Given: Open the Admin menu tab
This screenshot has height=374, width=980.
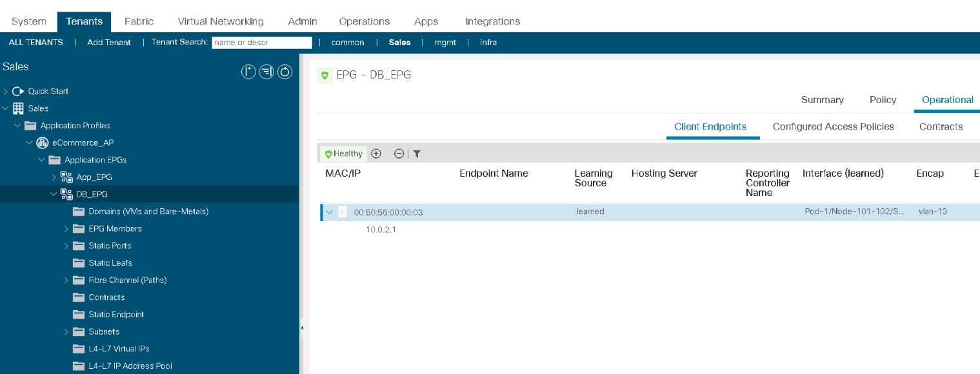Looking at the screenshot, I should tap(303, 21).
